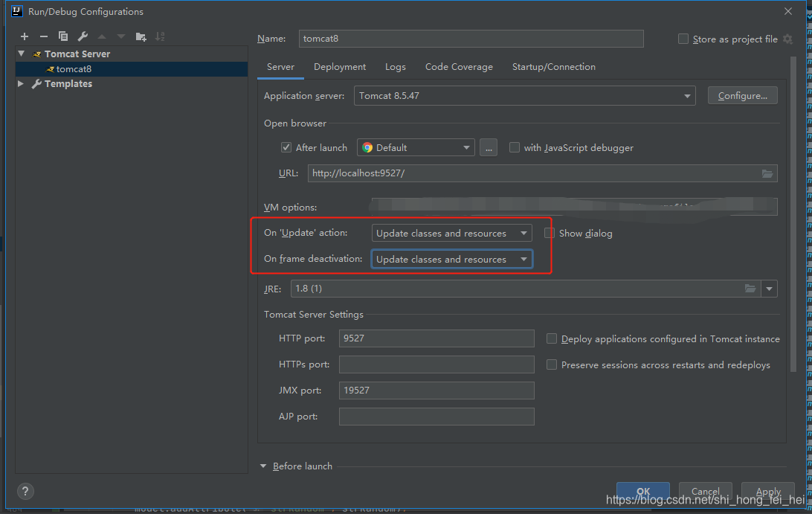Create new folder using folder icon

pos(141,36)
